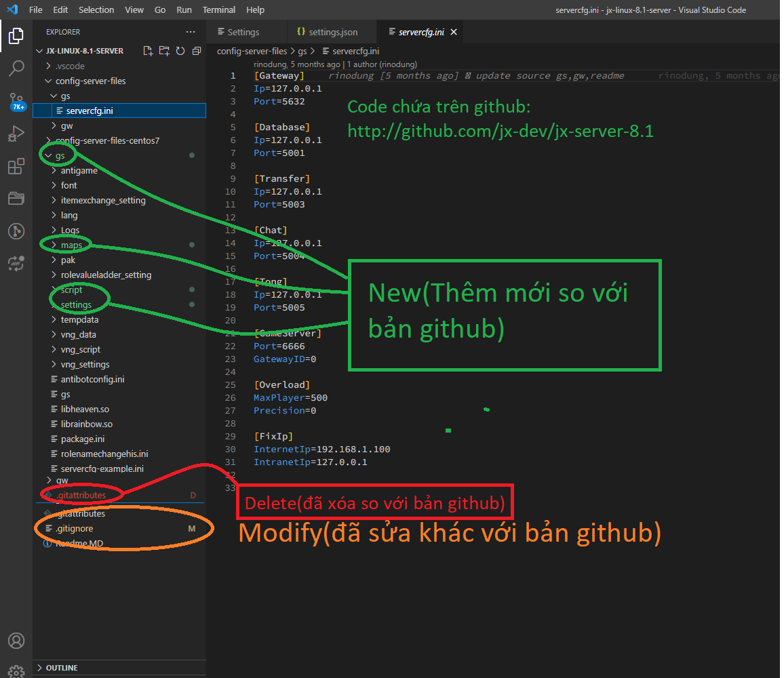Switch to the settings.json tab

pos(332,32)
